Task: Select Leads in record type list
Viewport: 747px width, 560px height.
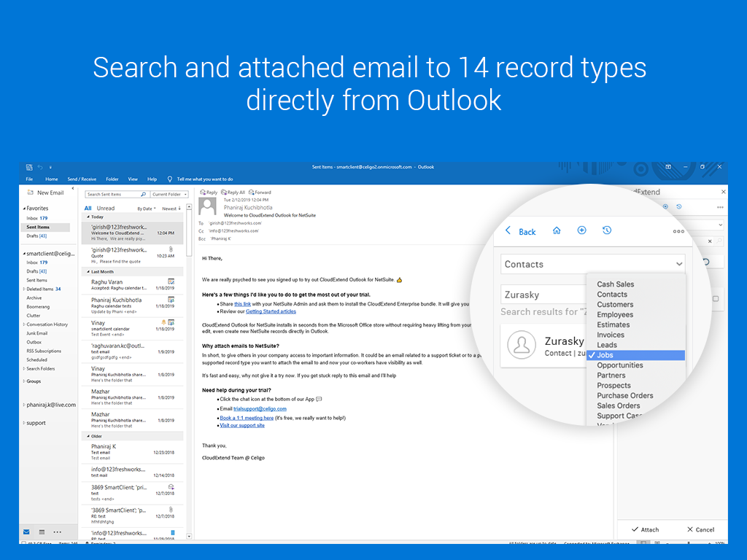Action: tap(606, 345)
